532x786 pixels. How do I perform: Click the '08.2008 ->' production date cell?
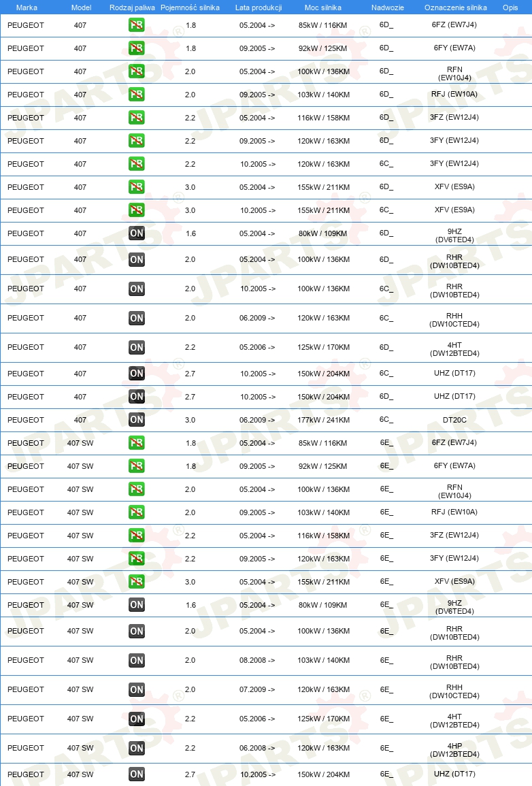coord(257,660)
